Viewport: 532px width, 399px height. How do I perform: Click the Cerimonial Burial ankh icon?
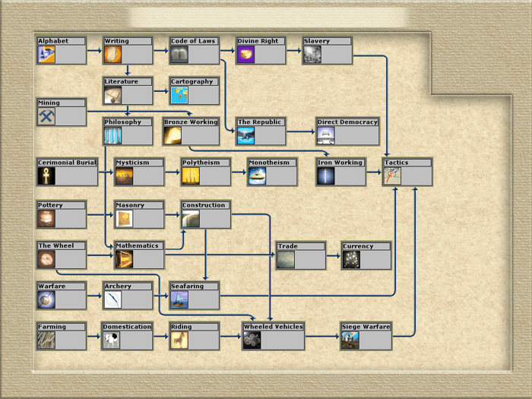[46, 176]
